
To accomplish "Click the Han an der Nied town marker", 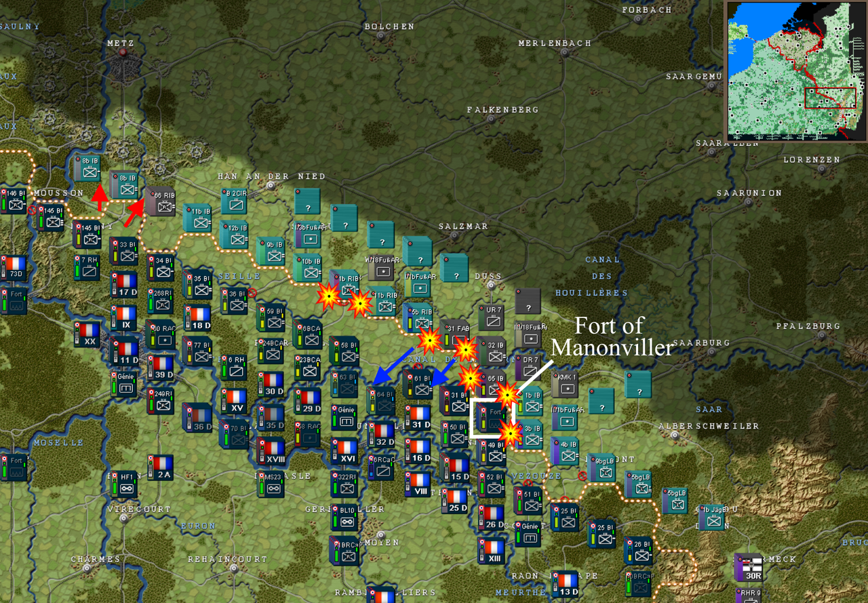I will coord(271,185).
